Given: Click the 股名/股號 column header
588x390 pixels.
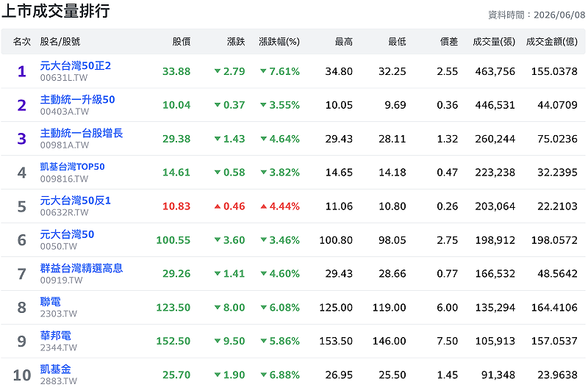Looking at the screenshot, I should (60, 42).
